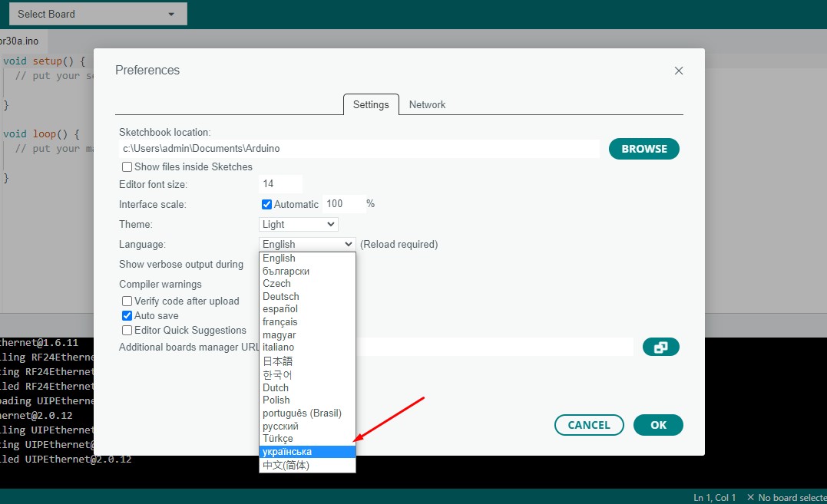Enable Verify code after upload
This screenshot has height=504, width=827.
pos(127,301)
